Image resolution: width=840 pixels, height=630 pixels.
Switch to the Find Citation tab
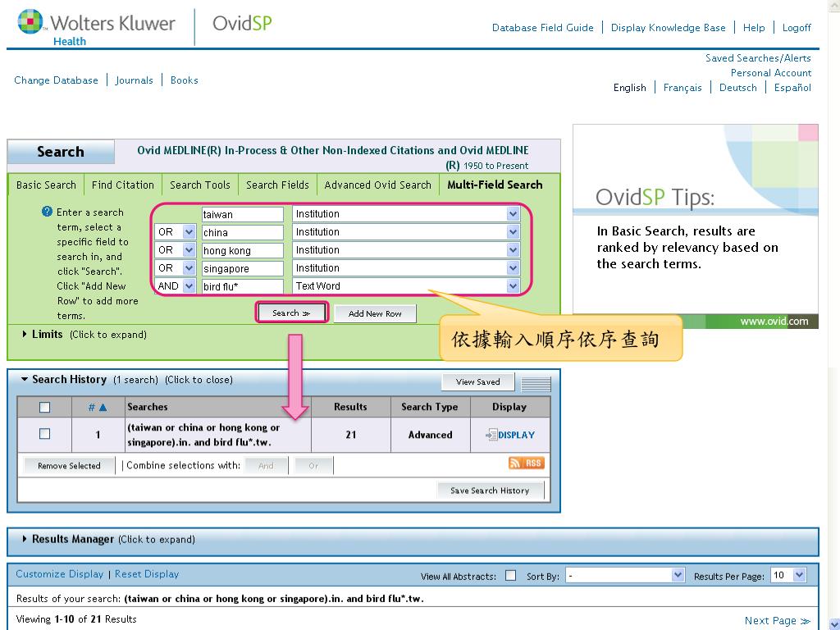[x=123, y=185]
